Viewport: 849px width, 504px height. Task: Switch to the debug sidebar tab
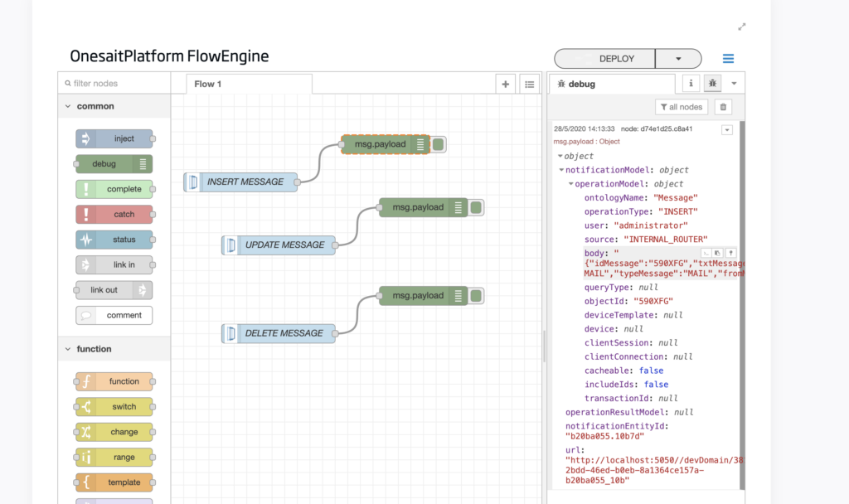pyautogui.click(x=613, y=84)
